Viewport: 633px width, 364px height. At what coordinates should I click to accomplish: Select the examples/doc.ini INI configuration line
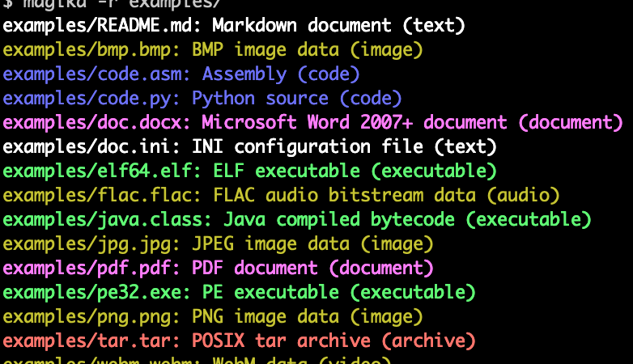(249, 147)
